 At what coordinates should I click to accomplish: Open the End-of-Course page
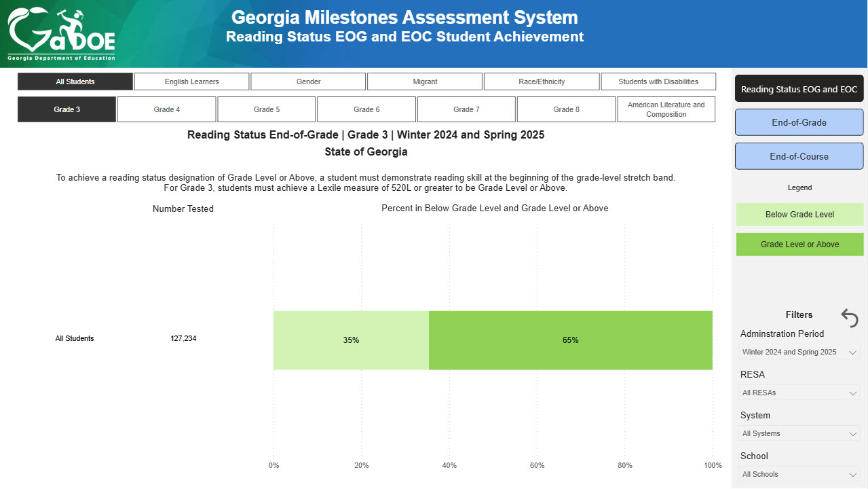coord(799,156)
